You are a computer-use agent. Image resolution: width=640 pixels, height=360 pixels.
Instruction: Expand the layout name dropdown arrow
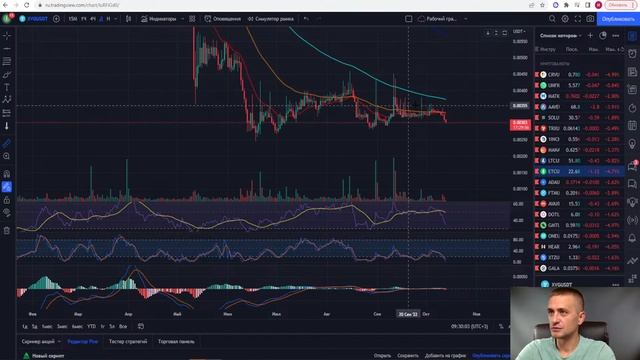coord(466,19)
